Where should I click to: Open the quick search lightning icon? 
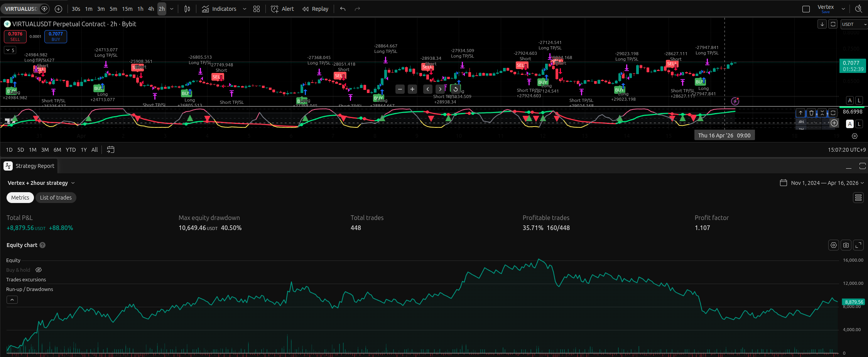pos(858,8)
